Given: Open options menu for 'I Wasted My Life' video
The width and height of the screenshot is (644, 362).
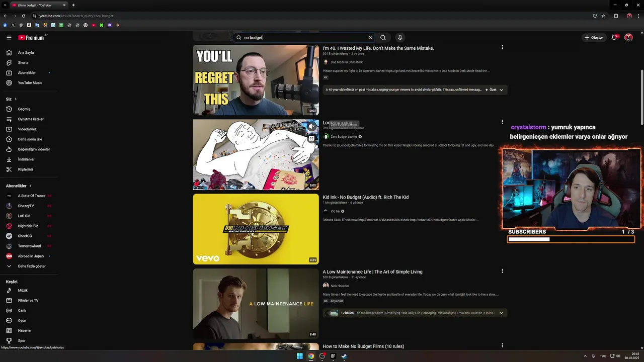Looking at the screenshot, I should coord(502,47).
